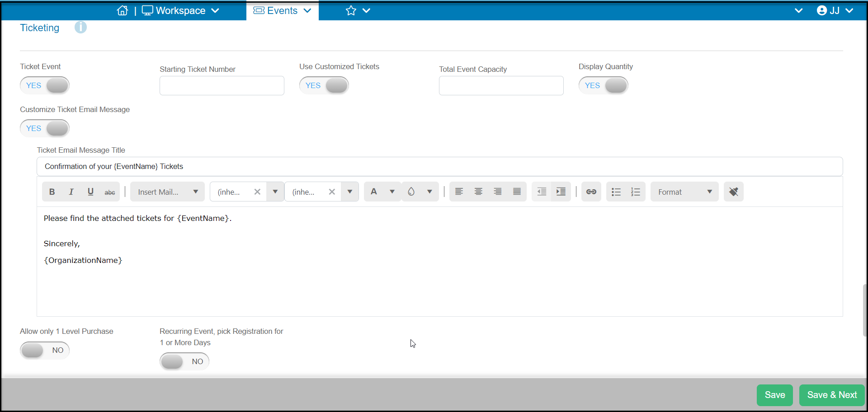
Task: Apply underline formatting
Action: point(90,192)
